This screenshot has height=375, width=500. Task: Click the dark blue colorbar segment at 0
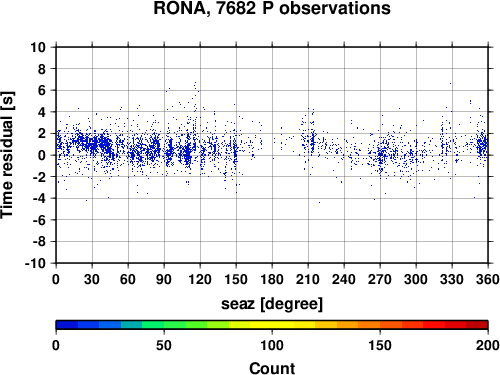pyautogui.click(x=67, y=325)
